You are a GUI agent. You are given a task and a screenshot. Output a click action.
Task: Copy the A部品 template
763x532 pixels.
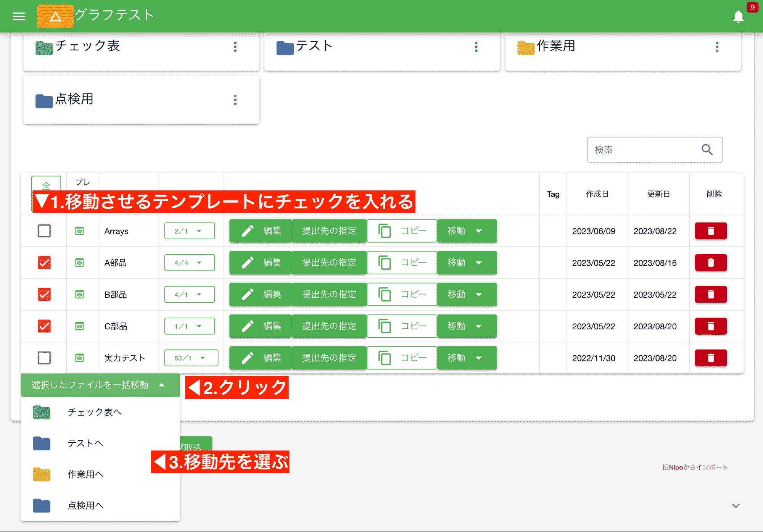[x=402, y=263]
